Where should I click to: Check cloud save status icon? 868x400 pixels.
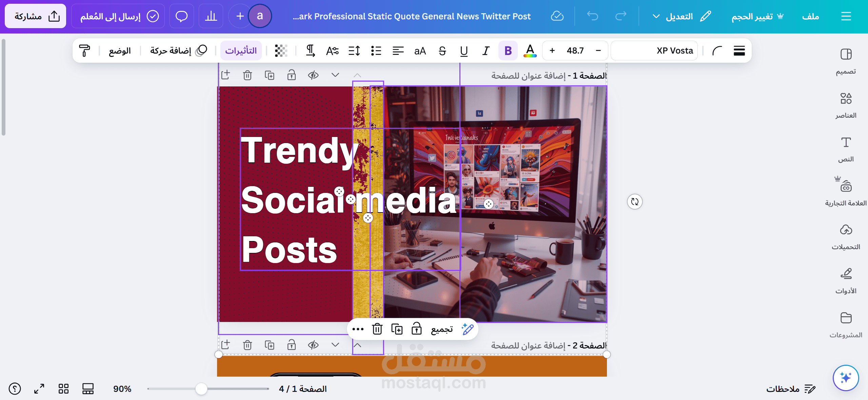[557, 16]
